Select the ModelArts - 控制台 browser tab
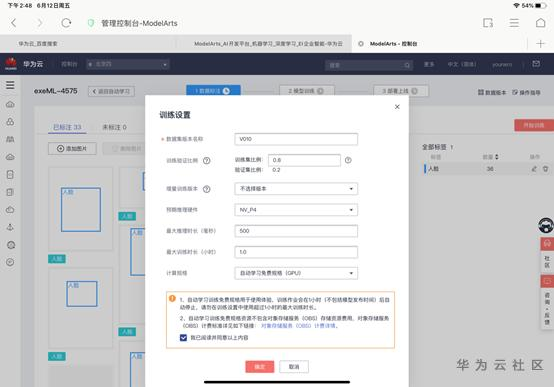 393,44
